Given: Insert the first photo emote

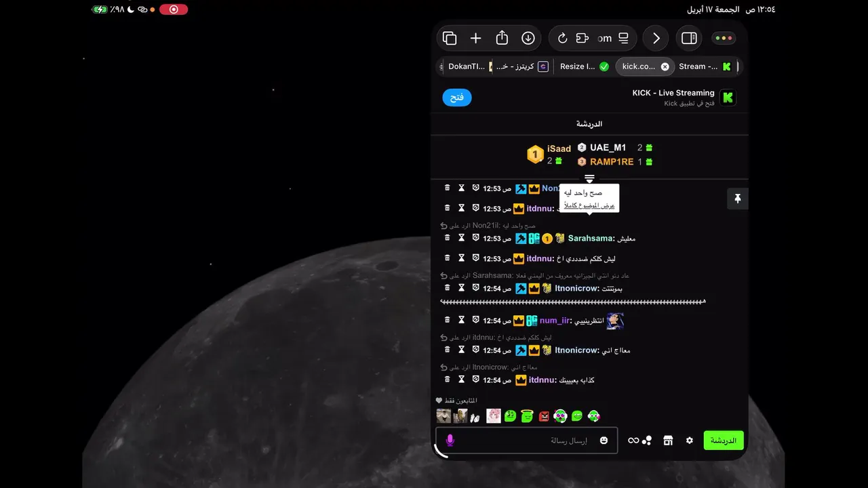Looking at the screenshot, I should coord(443,415).
